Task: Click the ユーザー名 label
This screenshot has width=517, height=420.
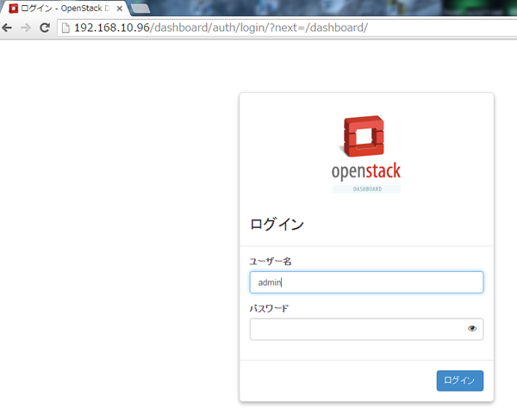Action: coord(269,261)
